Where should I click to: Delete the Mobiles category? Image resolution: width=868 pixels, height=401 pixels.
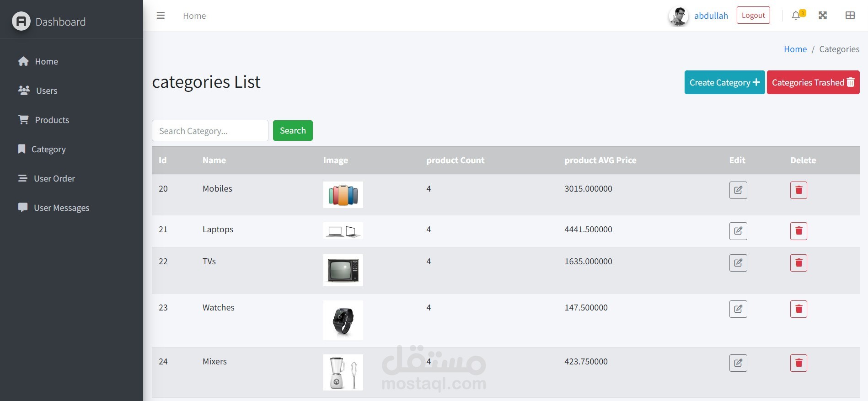coord(798,190)
